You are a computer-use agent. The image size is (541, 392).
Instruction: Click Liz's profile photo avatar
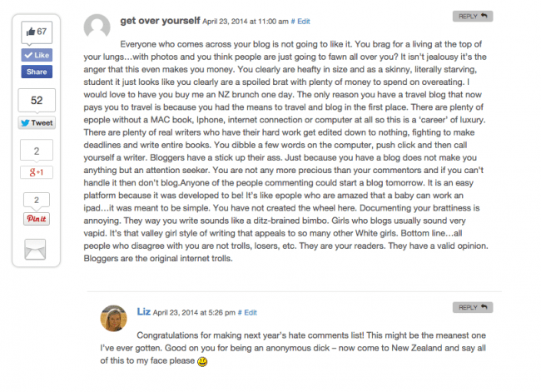[114, 317]
